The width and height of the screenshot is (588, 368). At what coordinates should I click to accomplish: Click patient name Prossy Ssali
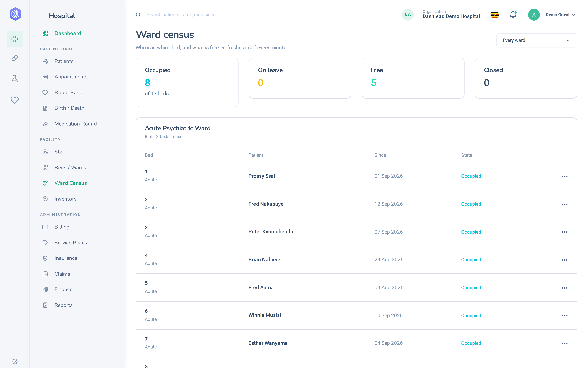pyautogui.click(x=262, y=176)
